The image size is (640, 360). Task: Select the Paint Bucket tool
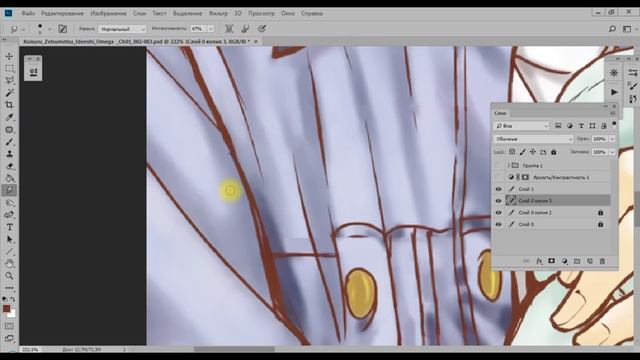(x=9, y=178)
